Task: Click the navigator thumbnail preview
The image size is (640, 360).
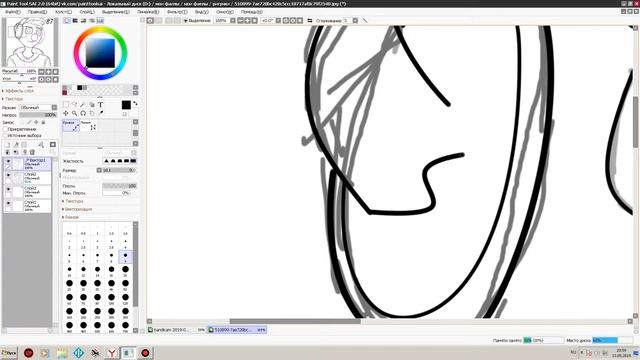Action: coord(29,42)
